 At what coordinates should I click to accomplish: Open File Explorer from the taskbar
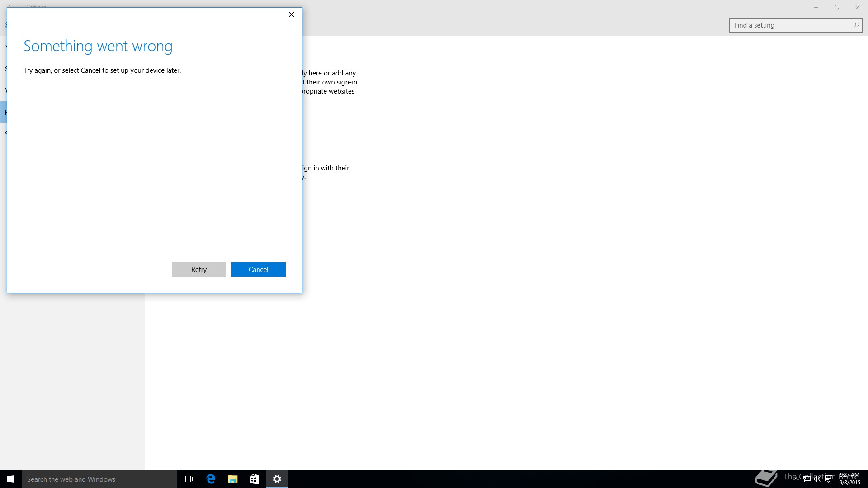(232, 479)
